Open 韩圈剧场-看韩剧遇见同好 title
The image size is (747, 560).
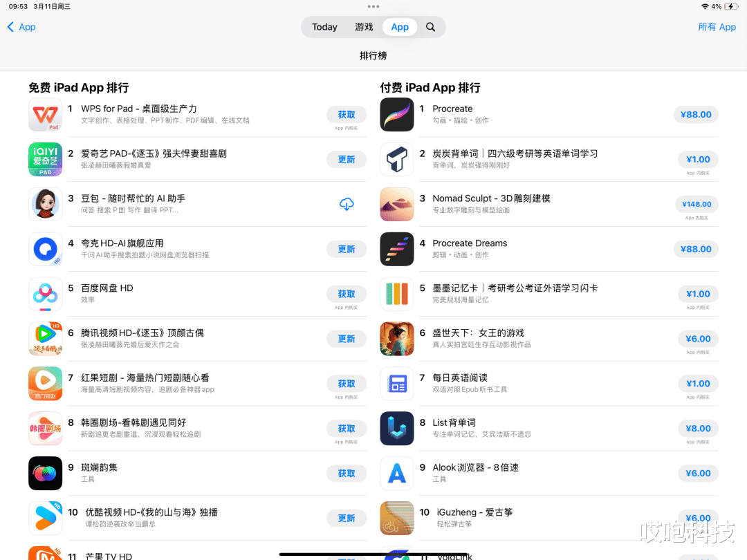coord(133,423)
